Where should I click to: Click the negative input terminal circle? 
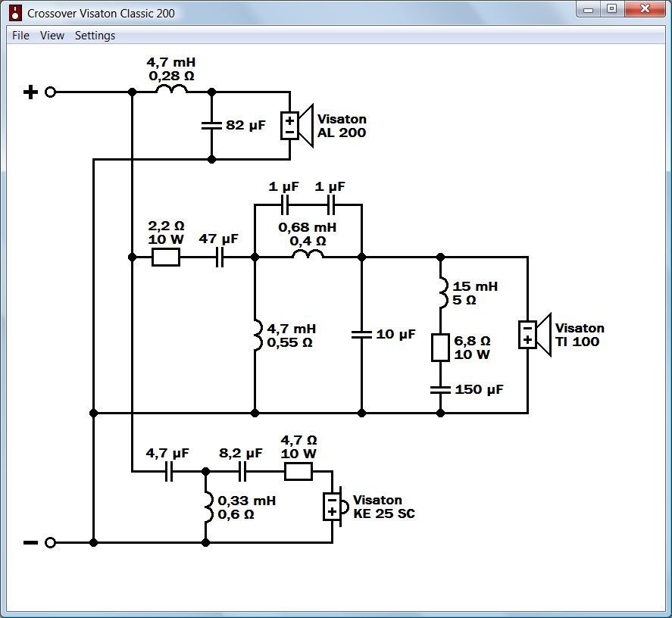(x=50, y=542)
